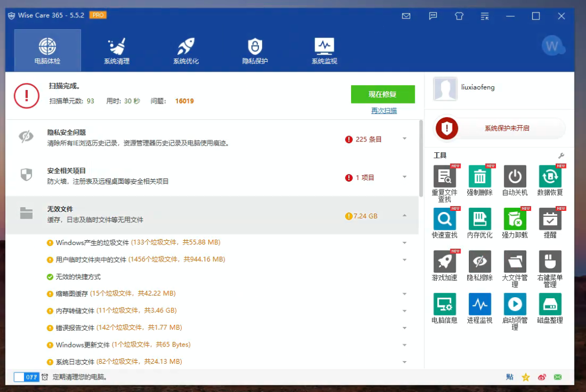Viewport: 586px width, 392px height.
Task: Expand 用户临时文件夹中的文件 row dropdown
Action: pos(404,260)
